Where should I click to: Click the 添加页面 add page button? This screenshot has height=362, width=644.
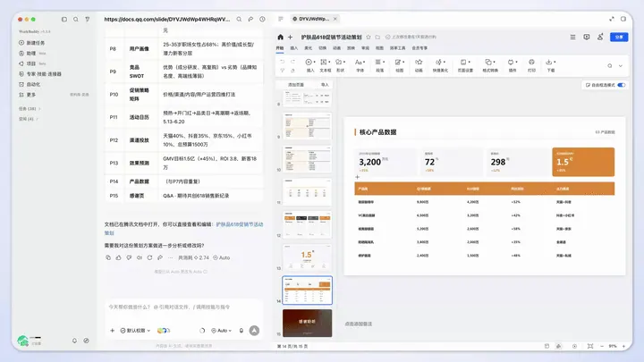tap(296, 85)
